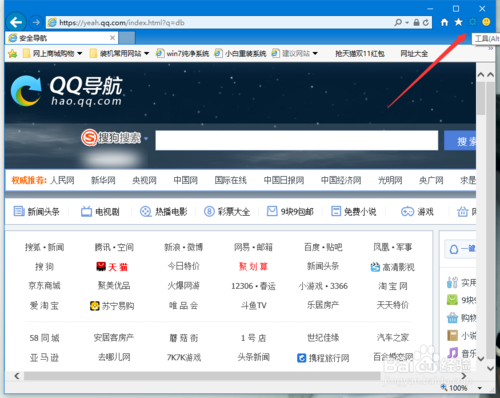Open 中国日报网 link
Viewport: 500px width, 398px height.
pyautogui.click(x=284, y=180)
